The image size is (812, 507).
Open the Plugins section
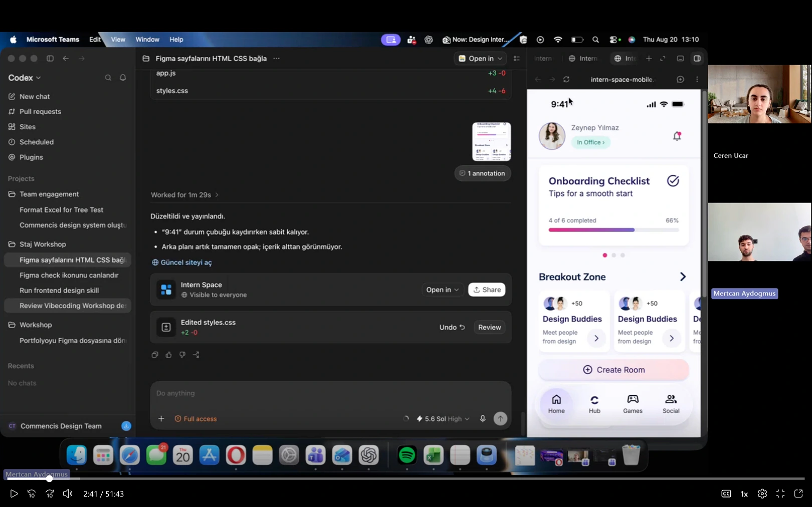coord(26,157)
